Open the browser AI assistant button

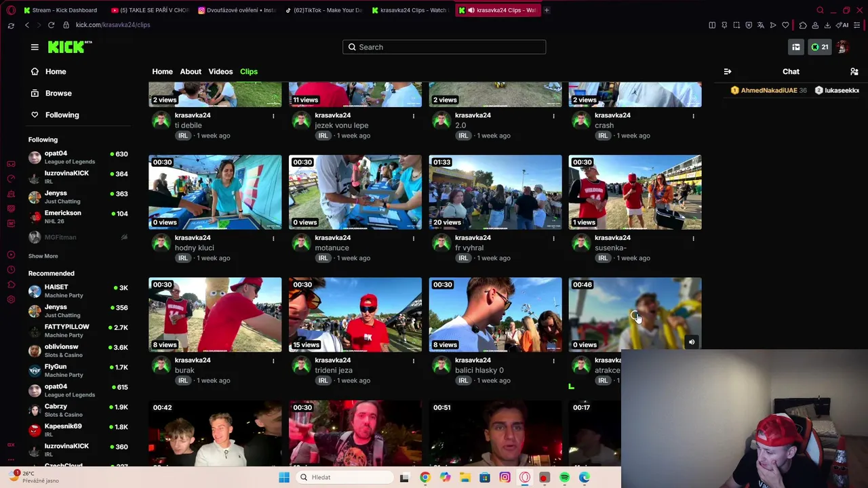(x=842, y=25)
